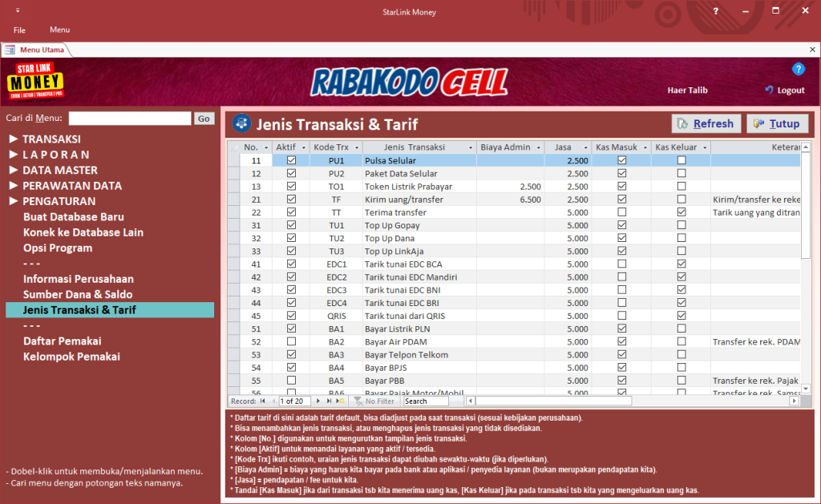Toggle Kas Keluar for Tarik tunai dari QRIS
This screenshot has height=504, width=821.
(x=681, y=316)
